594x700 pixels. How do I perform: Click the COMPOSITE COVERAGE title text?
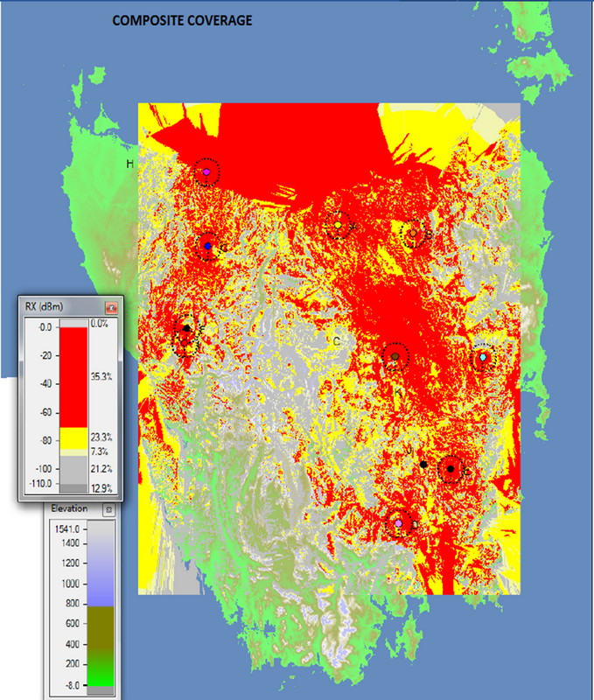tap(182, 20)
